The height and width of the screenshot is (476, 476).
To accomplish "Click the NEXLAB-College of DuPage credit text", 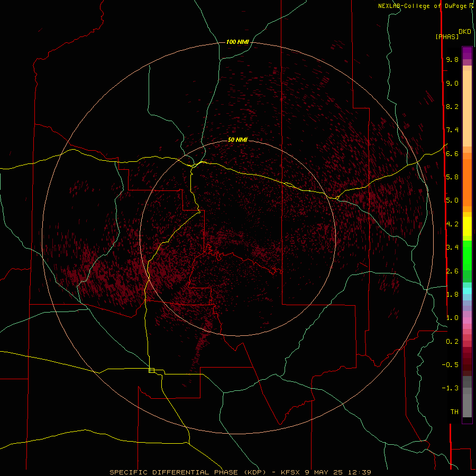I will pos(422,6).
